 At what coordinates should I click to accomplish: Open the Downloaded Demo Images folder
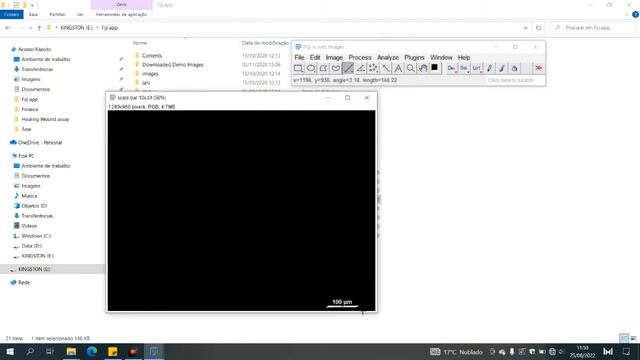tap(173, 64)
